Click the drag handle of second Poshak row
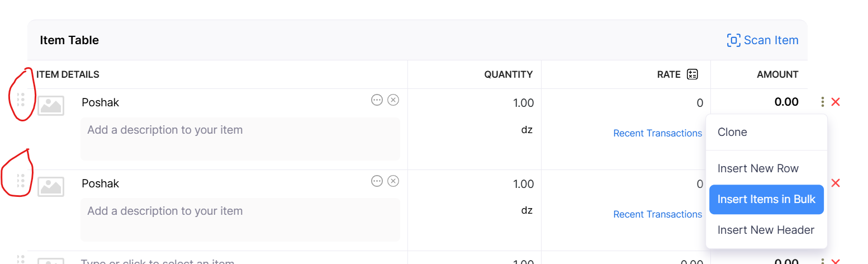Screen dimensions: 868x264 [21, 181]
